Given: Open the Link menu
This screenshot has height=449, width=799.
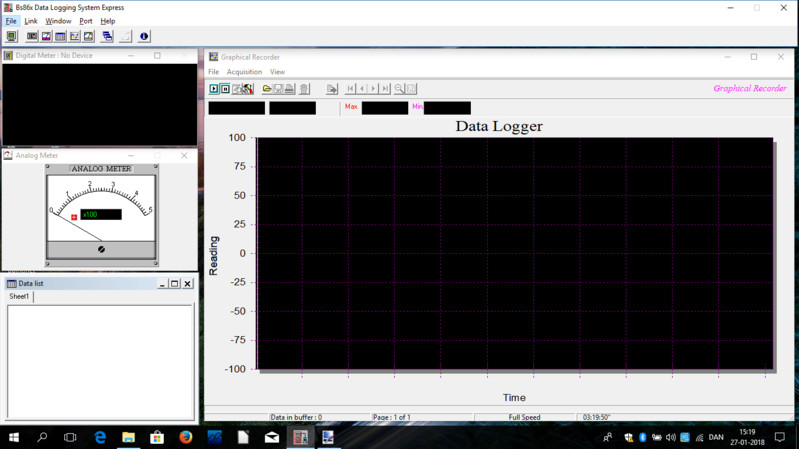Looking at the screenshot, I should [31, 21].
